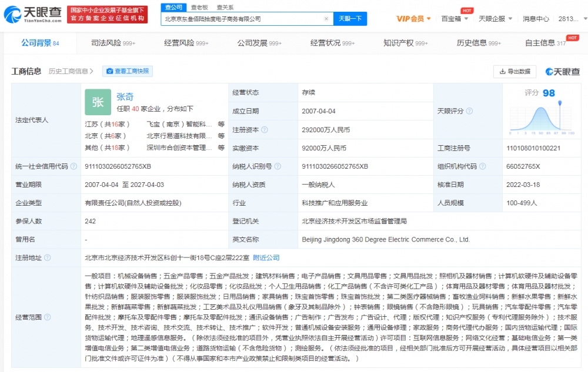The height and width of the screenshot is (372, 588).
Task: Click 深圳市合创资本管理 company link
Action: coord(179,148)
